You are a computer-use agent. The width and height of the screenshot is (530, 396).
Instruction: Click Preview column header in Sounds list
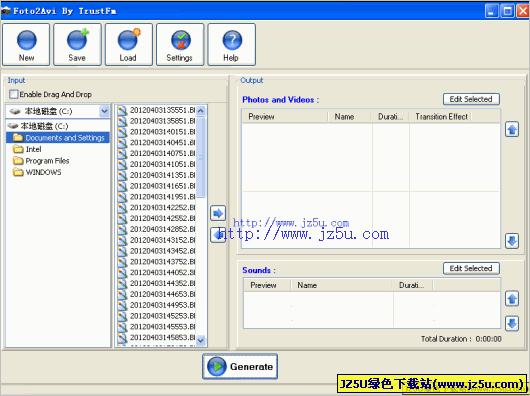(x=267, y=285)
